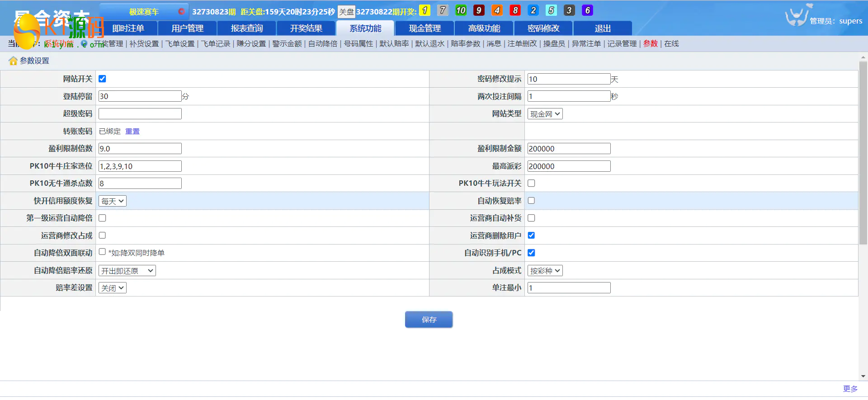Enable 第一级运营自动降倍 checkbox
The width and height of the screenshot is (868, 400).
[x=102, y=218]
